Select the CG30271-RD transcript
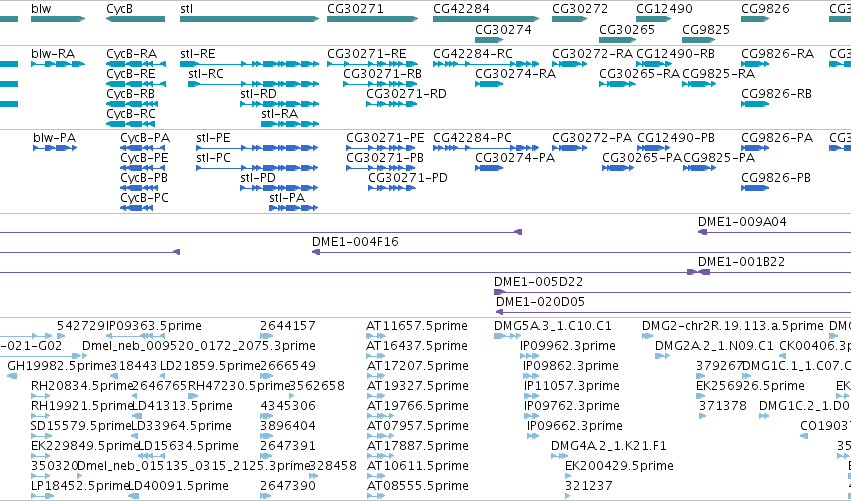The height and width of the screenshot is (501, 851). tap(392, 104)
